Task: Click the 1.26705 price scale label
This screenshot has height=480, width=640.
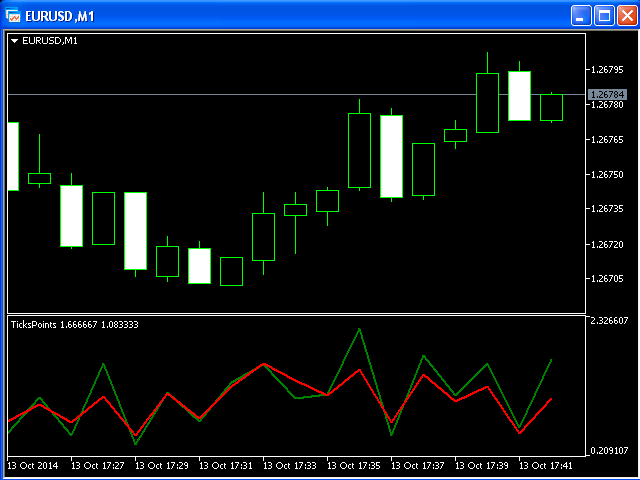Action: (x=608, y=279)
